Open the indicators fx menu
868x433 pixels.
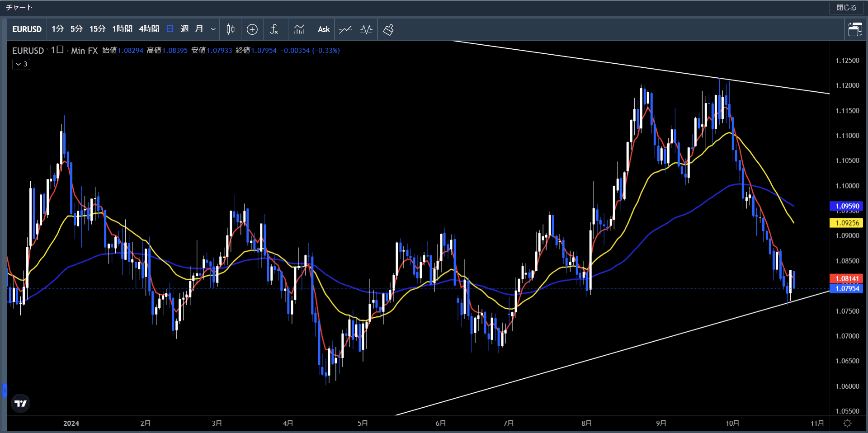[x=274, y=29]
